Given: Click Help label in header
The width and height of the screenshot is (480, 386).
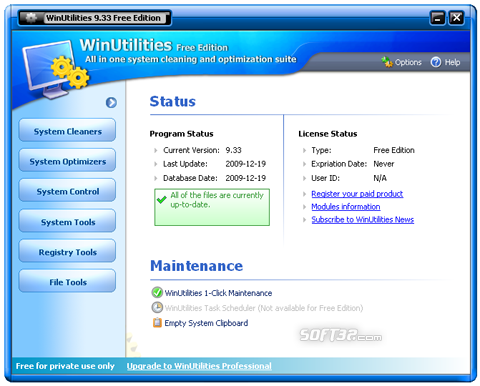Looking at the screenshot, I should click(x=452, y=62).
